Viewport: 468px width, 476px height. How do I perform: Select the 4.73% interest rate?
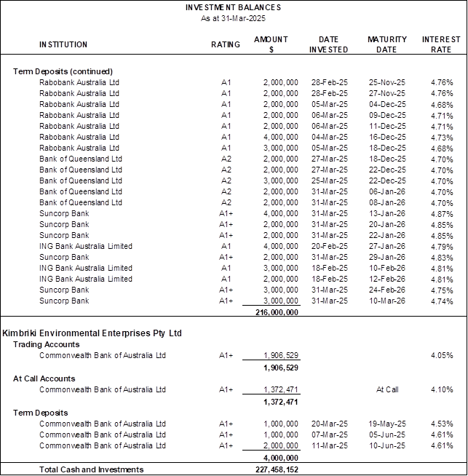pyautogui.click(x=442, y=138)
